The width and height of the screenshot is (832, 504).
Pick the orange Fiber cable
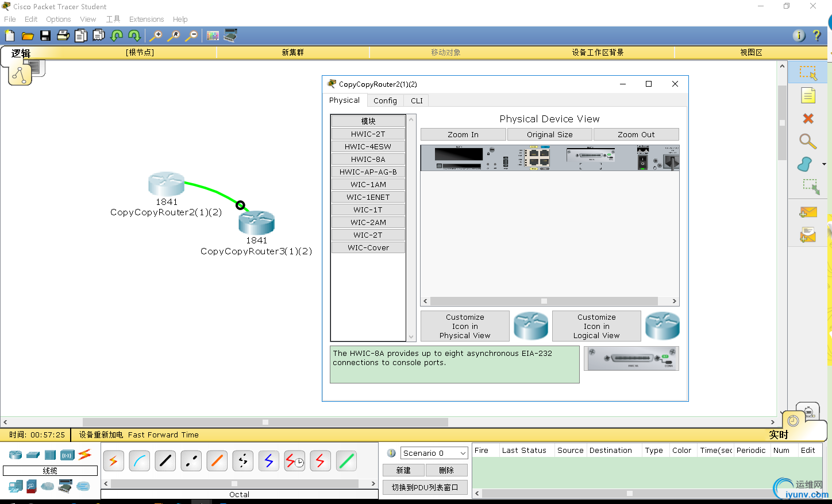pyautogui.click(x=217, y=460)
